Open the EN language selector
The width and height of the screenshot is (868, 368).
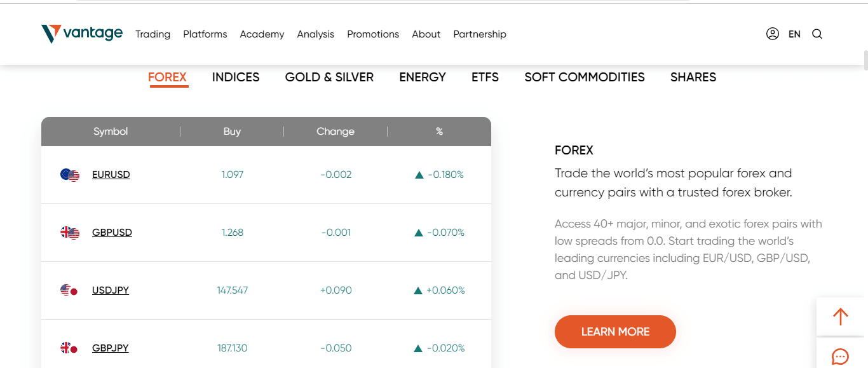tap(794, 34)
